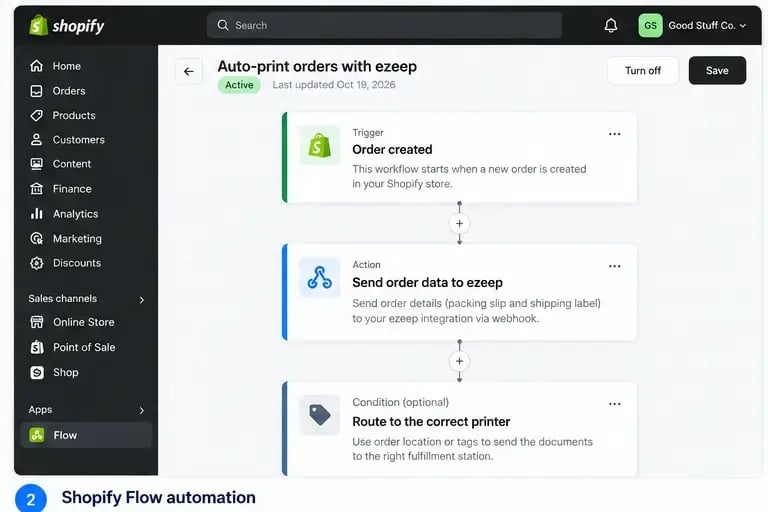This screenshot has height=512, width=768.
Task: Click the tag condition icon
Action: pyautogui.click(x=320, y=415)
